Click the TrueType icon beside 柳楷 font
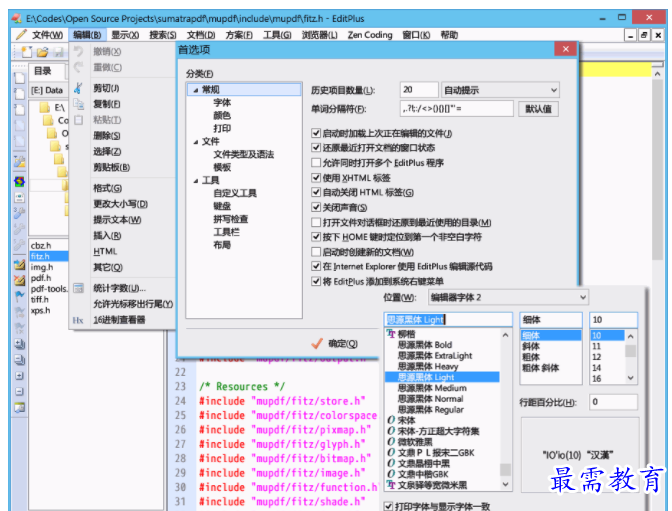 coord(391,334)
